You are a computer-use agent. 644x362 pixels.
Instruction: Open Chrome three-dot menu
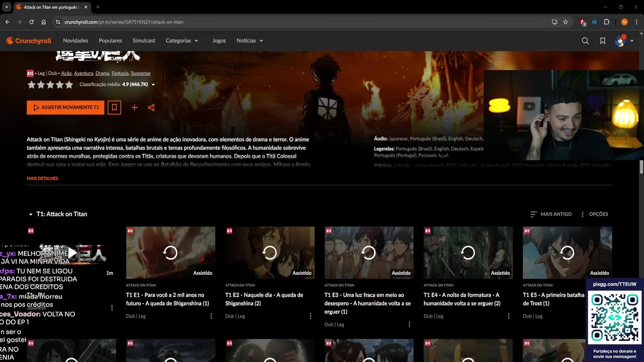[636, 22]
